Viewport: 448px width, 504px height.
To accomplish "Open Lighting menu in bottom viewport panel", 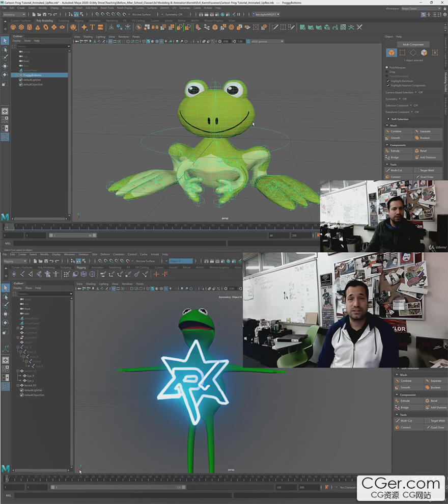I will point(103,284).
